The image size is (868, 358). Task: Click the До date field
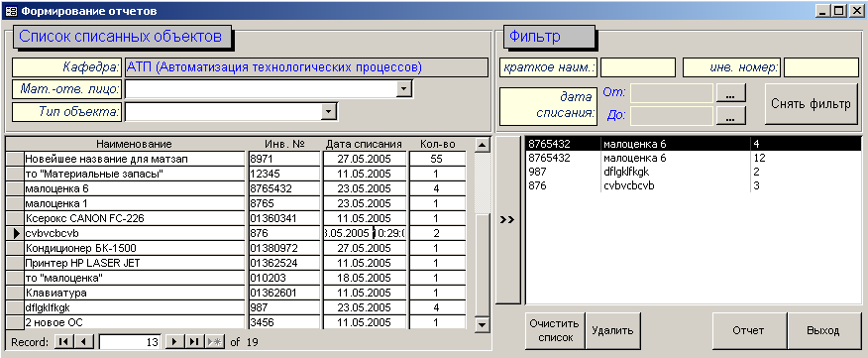coord(672,115)
